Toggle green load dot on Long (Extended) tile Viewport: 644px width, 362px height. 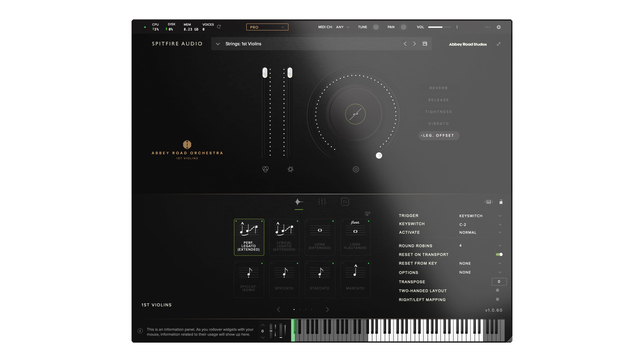[333, 221]
